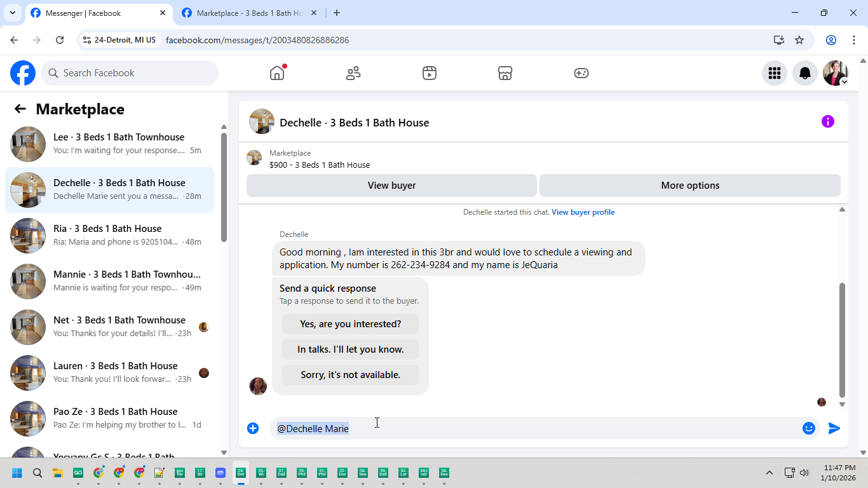
Task: Open the Video (Watch) icon
Action: (x=430, y=73)
